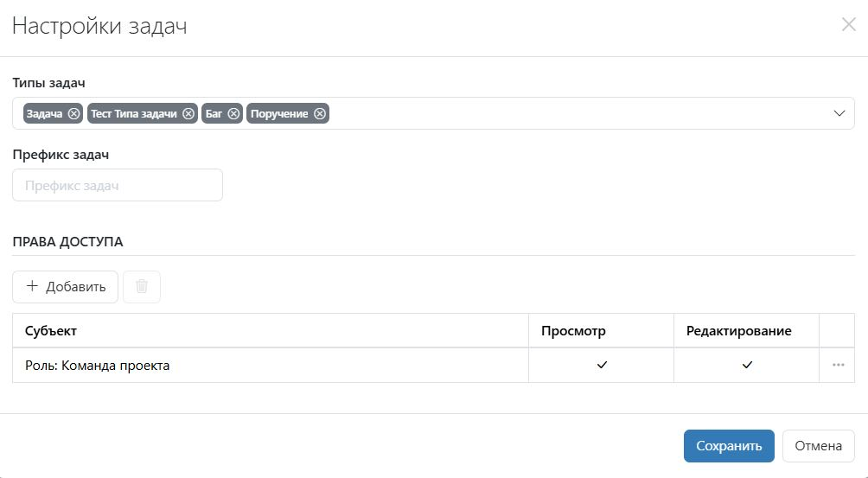
Task: Click inside the Типы задач tag field
Action: tap(571, 114)
